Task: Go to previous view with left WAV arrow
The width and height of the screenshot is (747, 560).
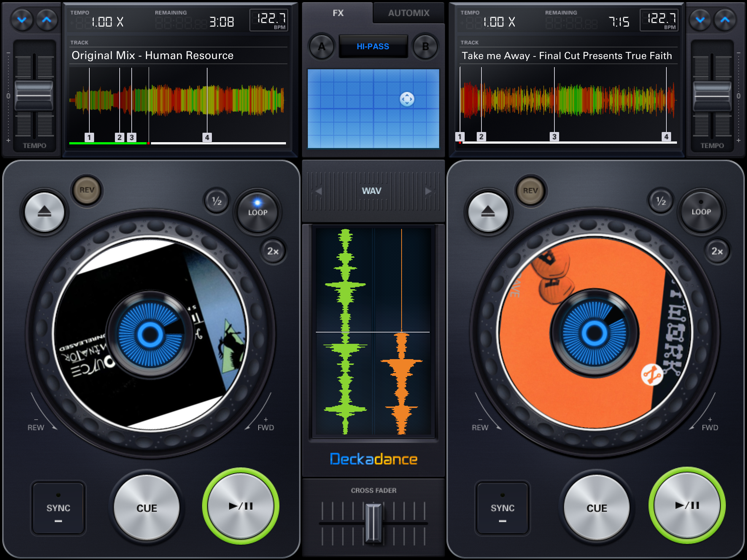Action: coord(318,191)
